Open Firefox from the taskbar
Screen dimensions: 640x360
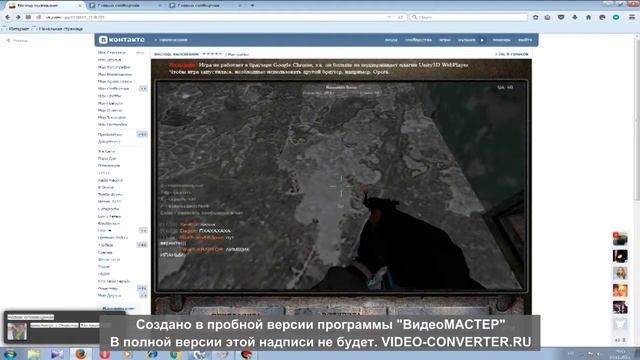tap(81, 354)
